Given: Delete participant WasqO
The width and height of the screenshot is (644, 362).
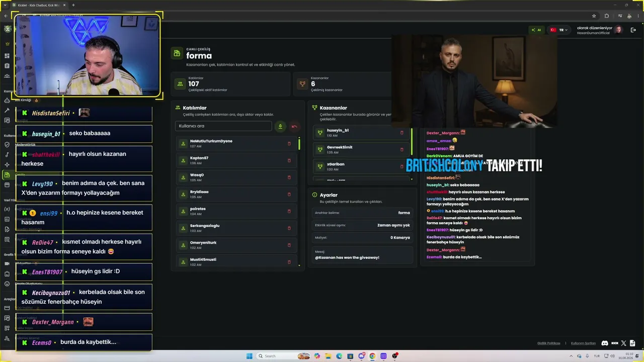Looking at the screenshot, I should click(x=289, y=177).
